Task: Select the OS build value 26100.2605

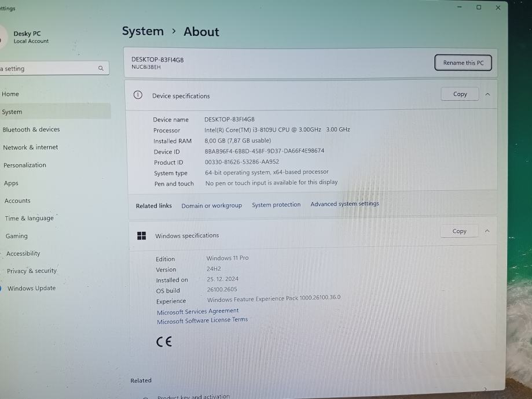Action: coord(222,289)
